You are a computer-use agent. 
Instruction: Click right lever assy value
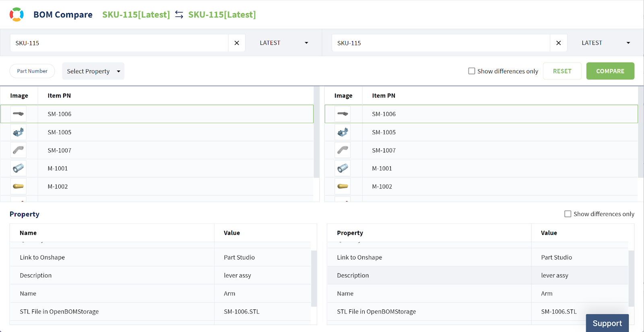tap(555, 276)
